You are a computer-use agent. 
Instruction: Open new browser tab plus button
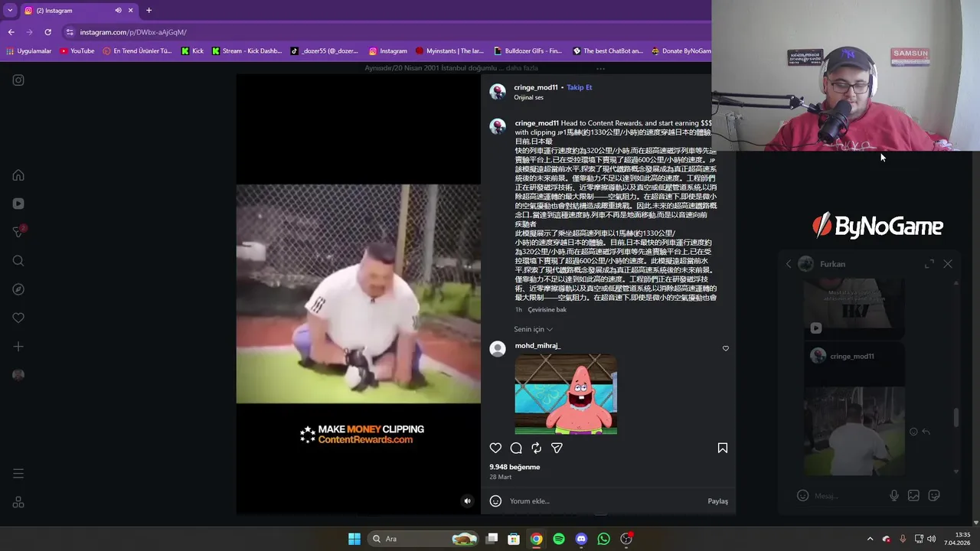click(149, 11)
